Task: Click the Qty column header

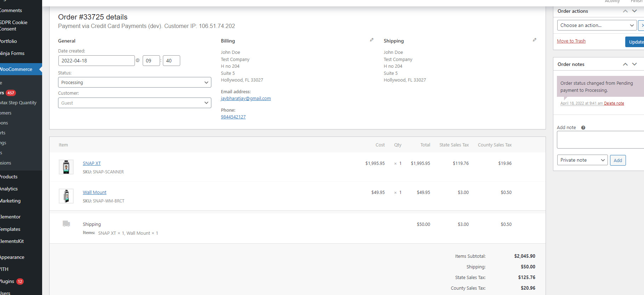Action: [x=398, y=145]
